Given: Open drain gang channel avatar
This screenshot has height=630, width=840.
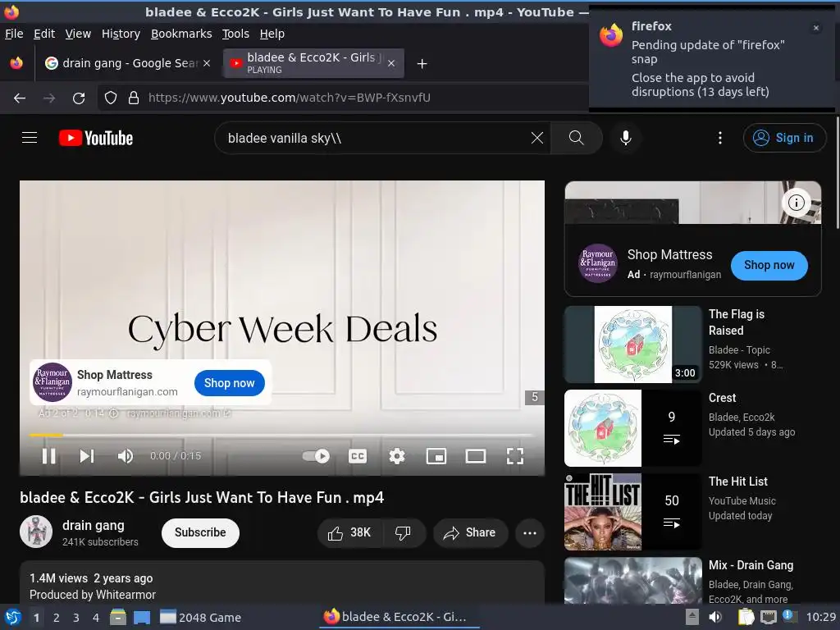Looking at the screenshot, I should (x=36, y=532).
